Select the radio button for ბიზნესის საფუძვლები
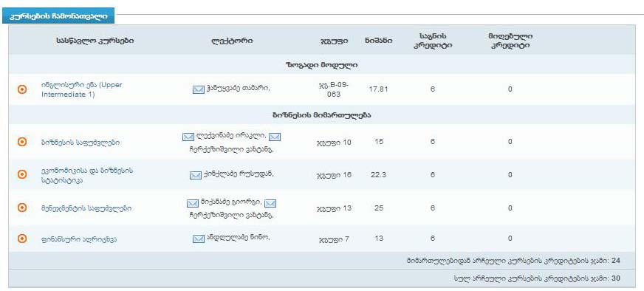 [x=22, y=142]
